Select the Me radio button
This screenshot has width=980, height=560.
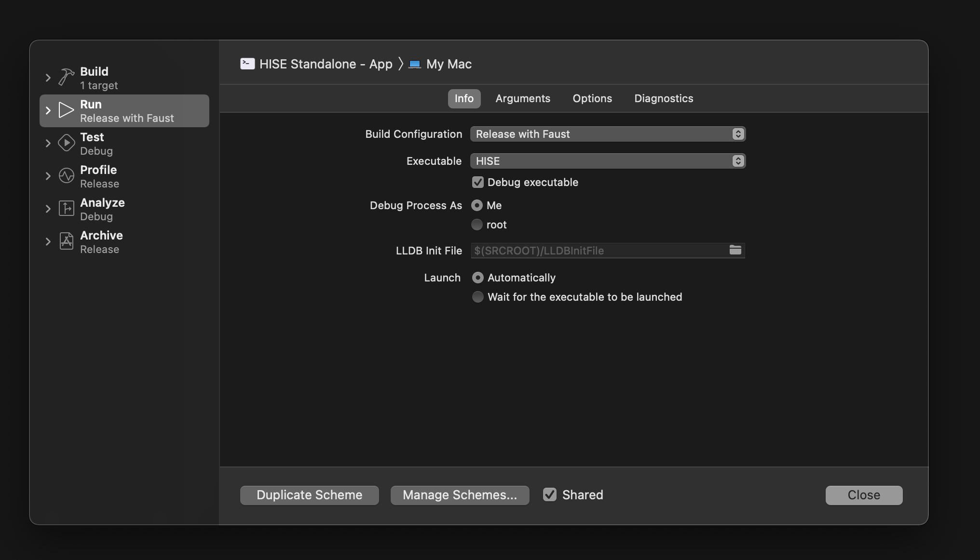pyautogui.click(x=477, y=205)
